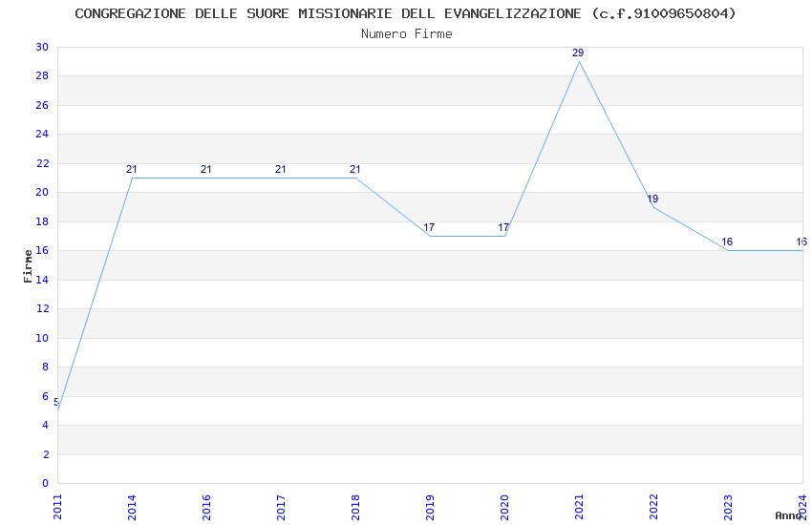Click y-axis value 10
The width and height of the screenshot is (812, 525).
click(x=42, y=338)
